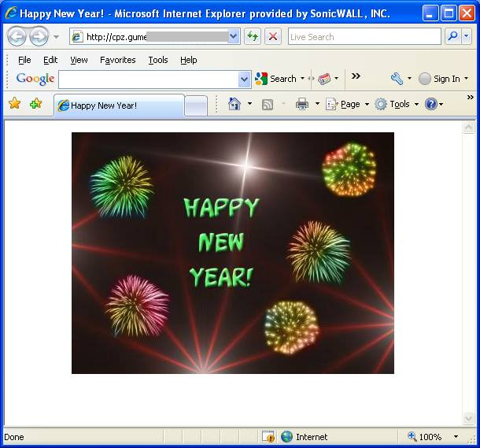Click the "Done" status text
The width and height of the screenshot is (480, 448).
coord(14,437)
